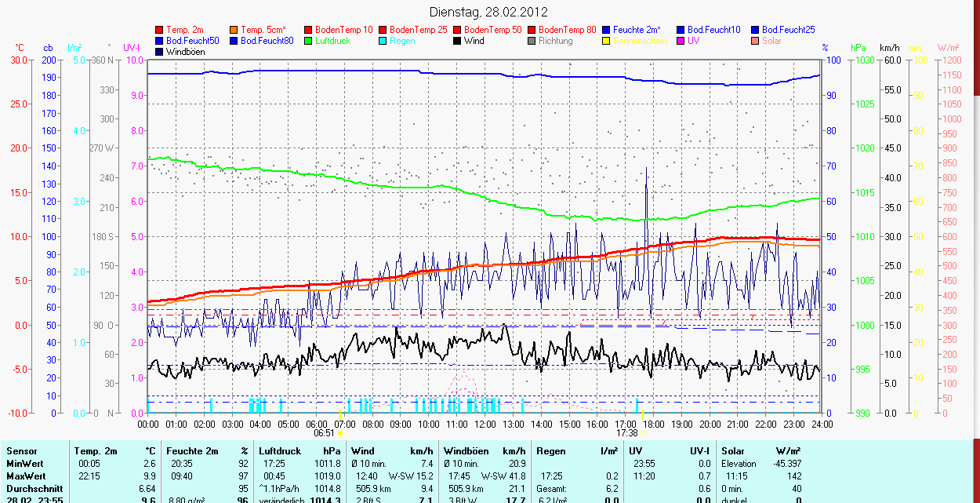Viewport: 980px width, 503px height.
Task: Click the MaxWert row label
Action: (x=27, y=476)
